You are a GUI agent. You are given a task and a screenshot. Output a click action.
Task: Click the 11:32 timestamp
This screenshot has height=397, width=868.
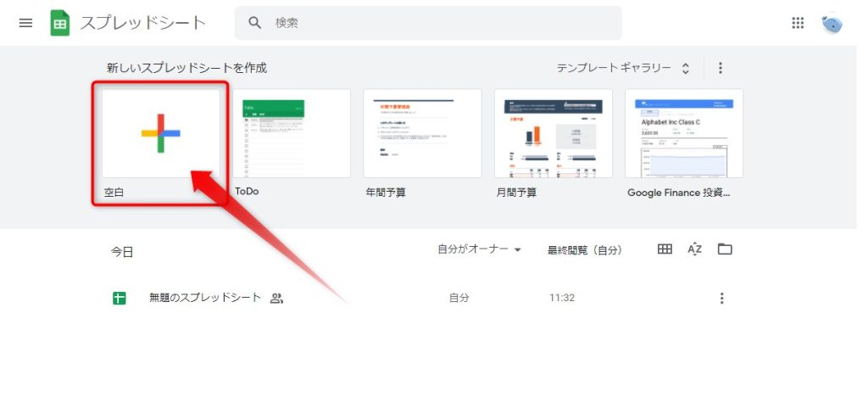click(562, 298)
